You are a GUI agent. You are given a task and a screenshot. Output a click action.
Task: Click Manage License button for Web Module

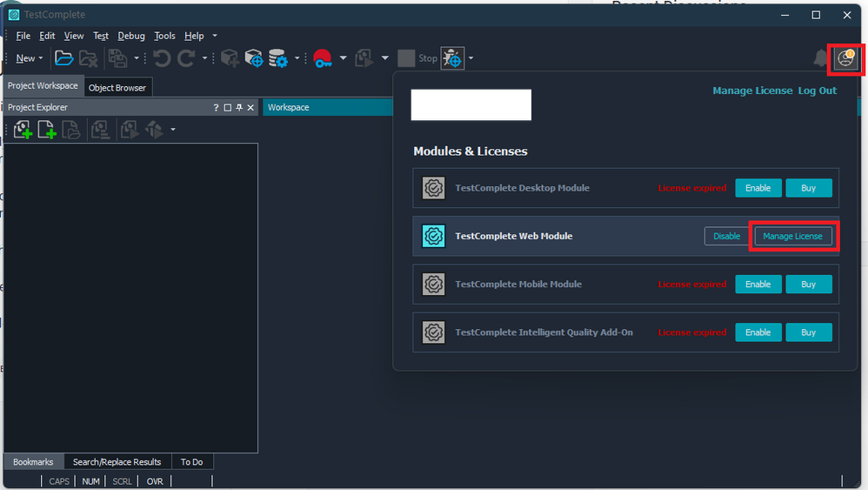(792, 236)
